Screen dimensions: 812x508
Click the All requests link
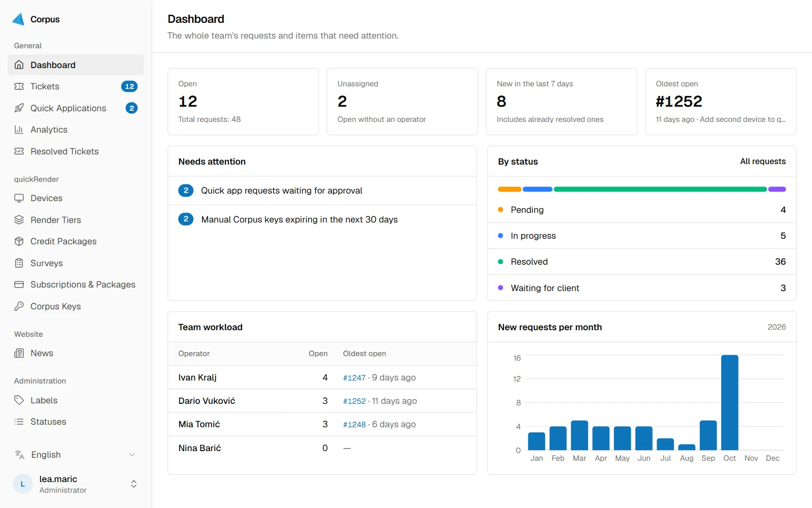763,162
